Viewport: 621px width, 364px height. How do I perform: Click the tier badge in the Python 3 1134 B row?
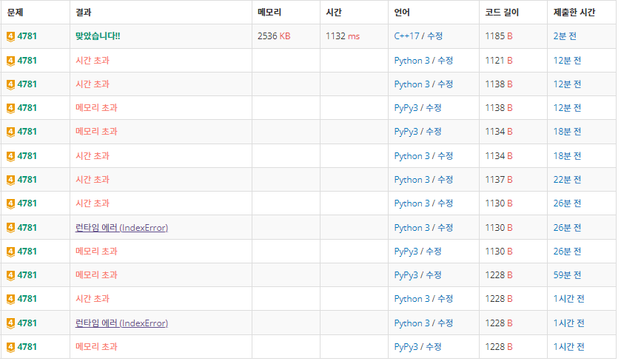pos(10,156)
